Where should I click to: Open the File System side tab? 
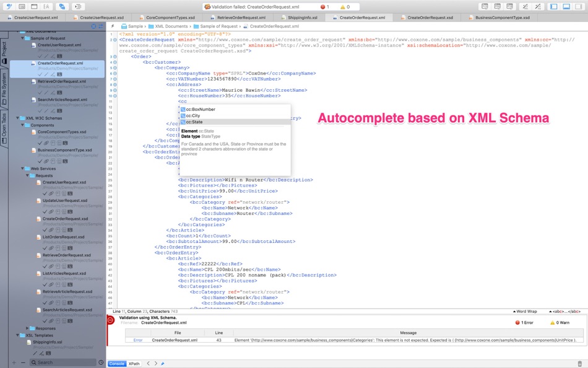coord(4,89)
